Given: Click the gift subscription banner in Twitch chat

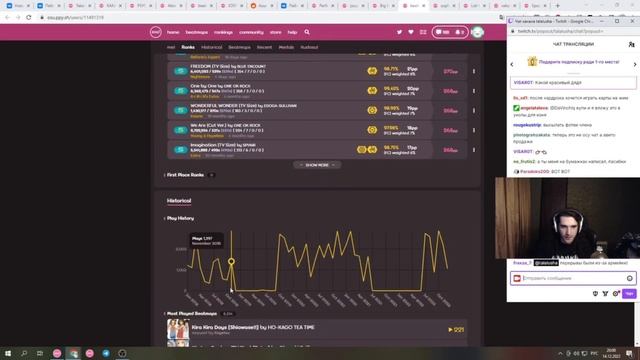Looking at the screenshot, I should tap(573, 62).
